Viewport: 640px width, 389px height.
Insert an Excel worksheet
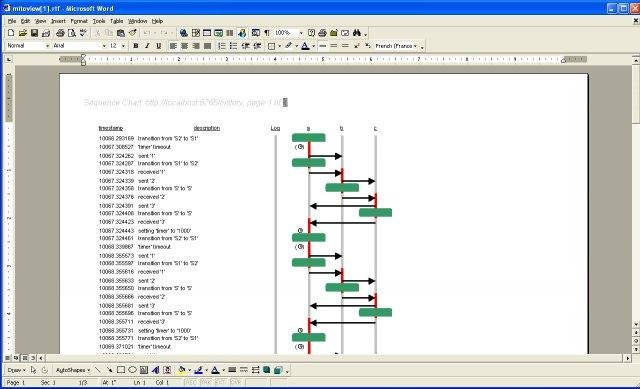click(218, 33)
